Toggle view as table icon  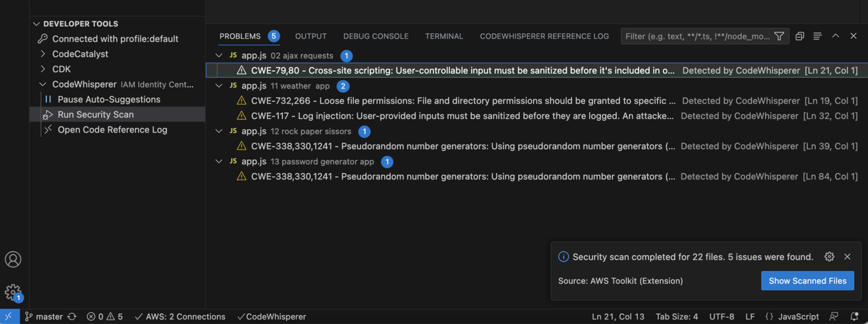point(818,36)
